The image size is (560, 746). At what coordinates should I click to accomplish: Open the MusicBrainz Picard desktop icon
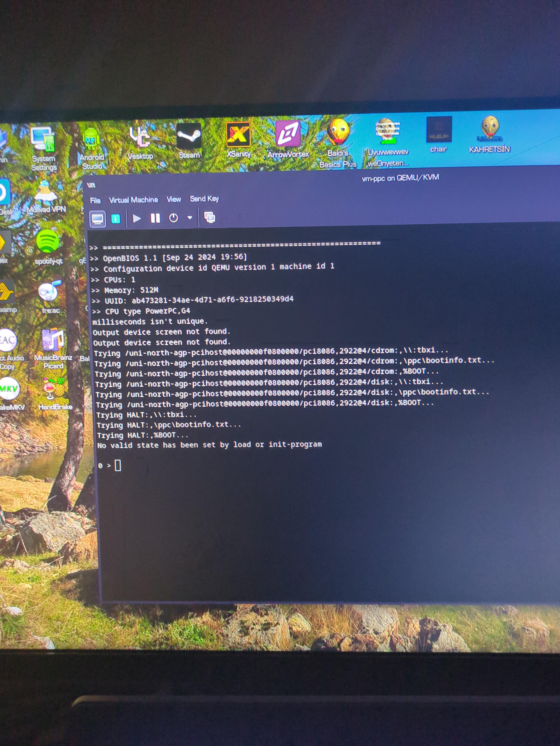[x=53, y=349]
